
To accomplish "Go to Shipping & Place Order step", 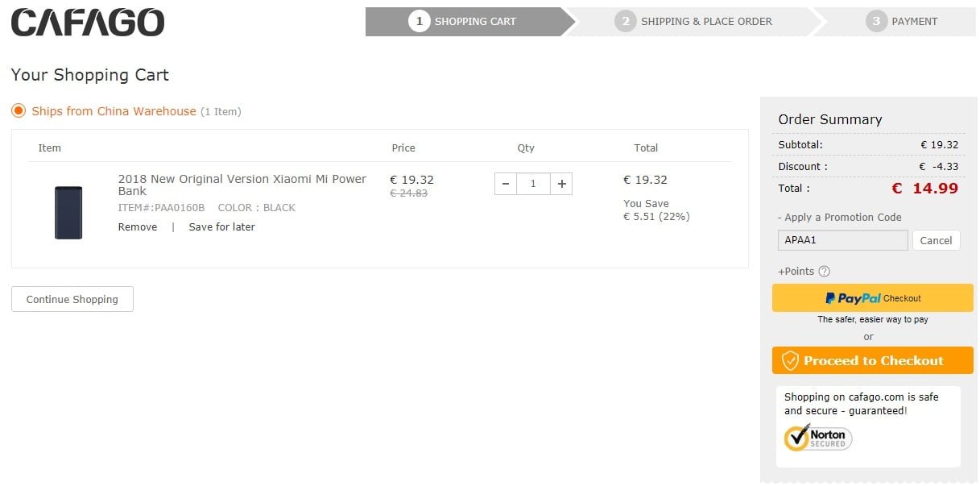I will point(694,22).
